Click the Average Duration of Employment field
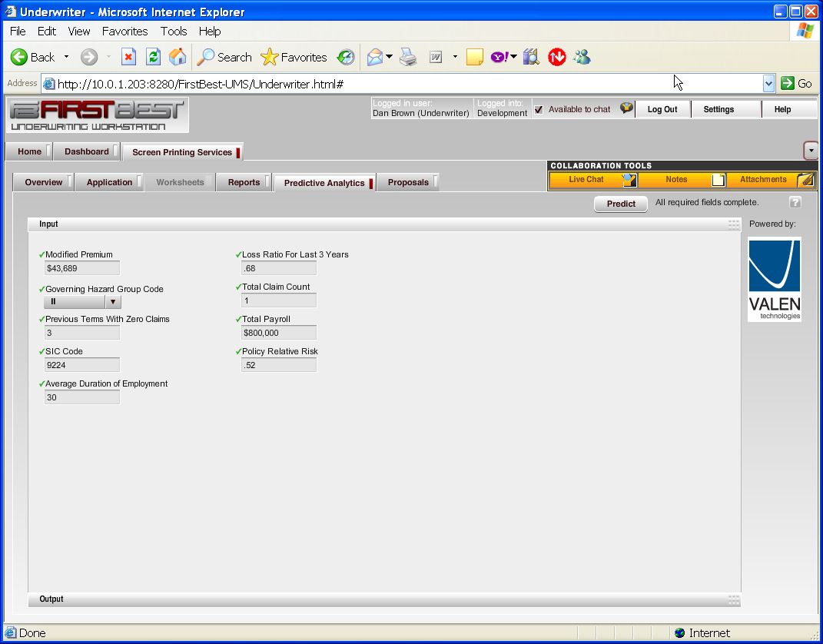 (82, 397)
